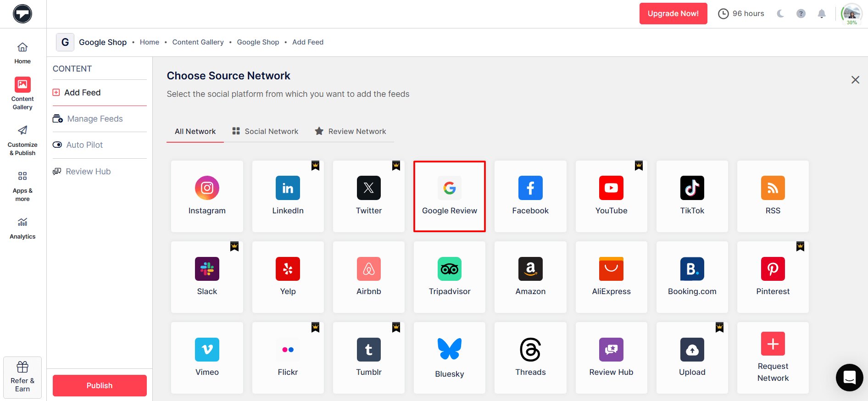Select the Bluesky butterfly tile
868x401 pixels.
point(450,358)
